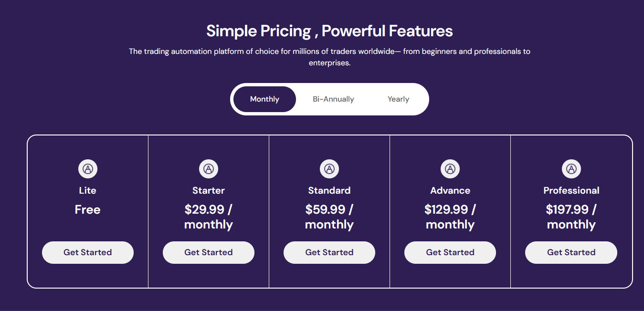Image resolution: width=644 pixels, height=311 pixels.
Task: Switch billing to Yearly
Action: [398, 99]
